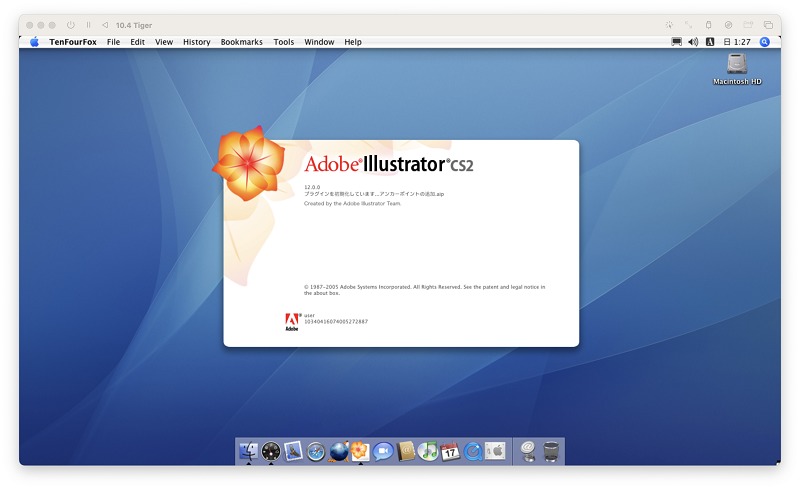The image size is (800, 489).
Task: Click the VM resize display arrows icon
Action: 688,25
